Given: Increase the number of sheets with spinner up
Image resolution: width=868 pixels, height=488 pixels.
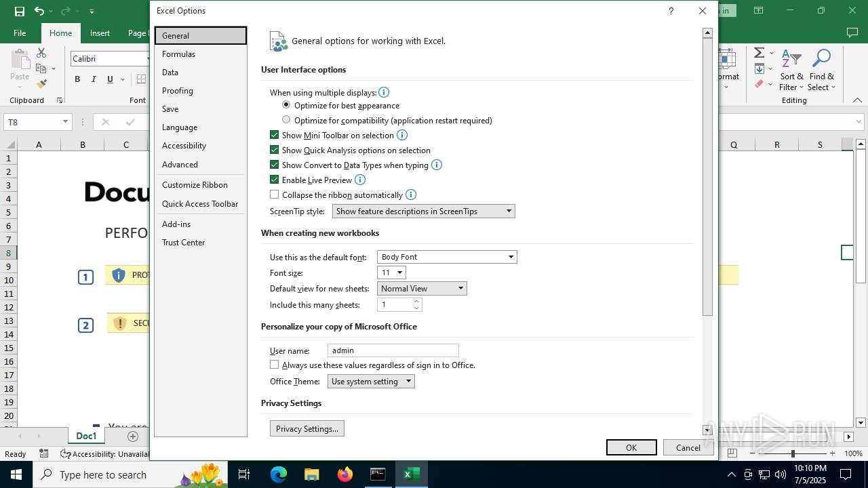Looking at the screenshot, I should [x=417, y=302].
